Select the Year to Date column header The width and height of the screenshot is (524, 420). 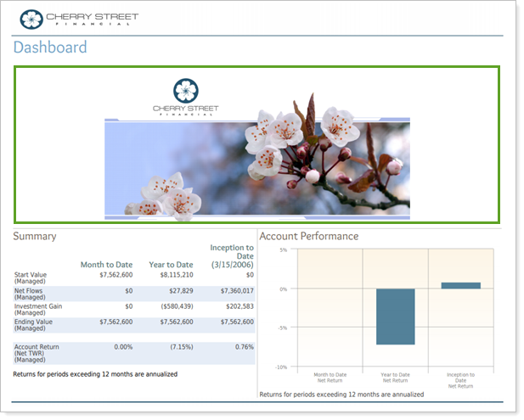[x=170, y=265]
